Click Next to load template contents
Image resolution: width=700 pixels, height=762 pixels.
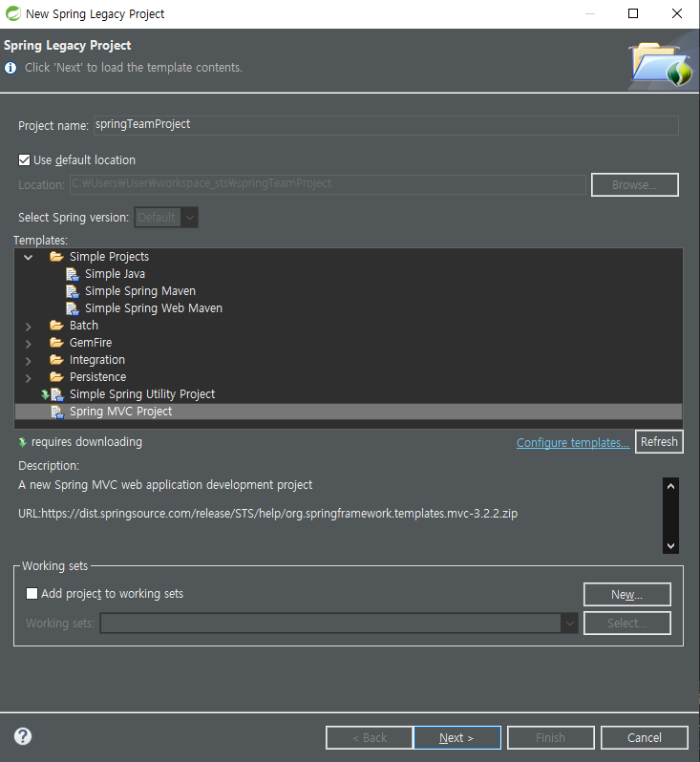456,738
